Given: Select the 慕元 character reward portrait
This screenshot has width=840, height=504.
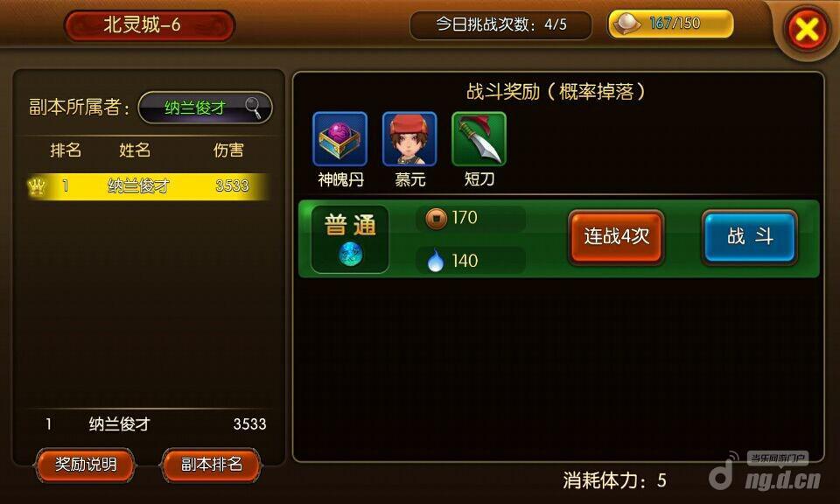Looking at the screenshot, I should tap(409, 139).
